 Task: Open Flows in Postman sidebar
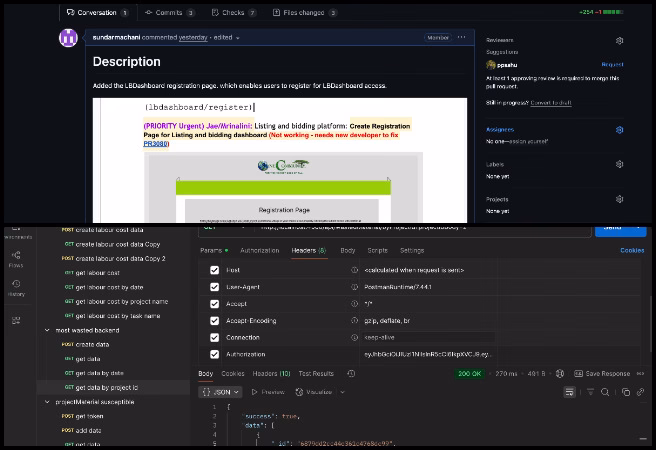16,259
